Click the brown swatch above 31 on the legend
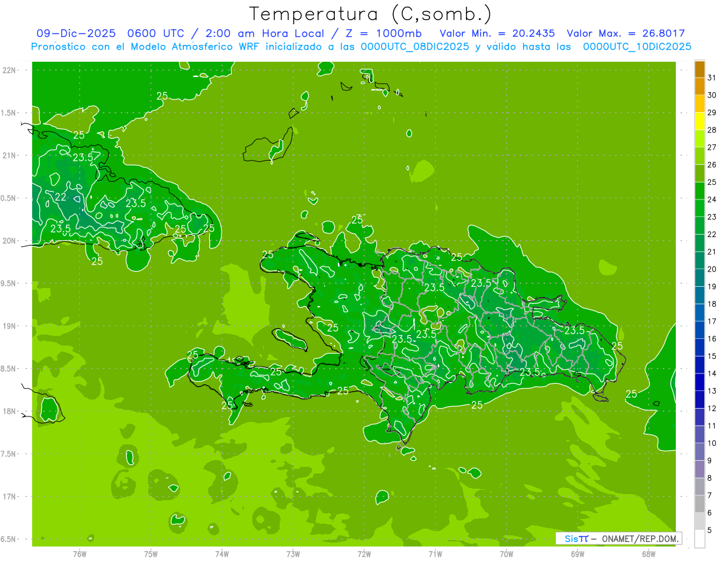Viewport: 728px width, 562px height. 699,69
